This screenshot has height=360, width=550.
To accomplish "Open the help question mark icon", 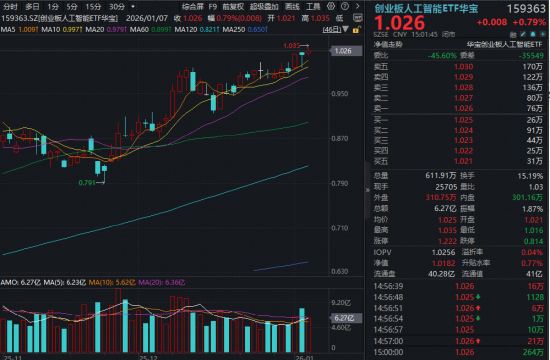I will pyautogui.click(x=345, y=6).
